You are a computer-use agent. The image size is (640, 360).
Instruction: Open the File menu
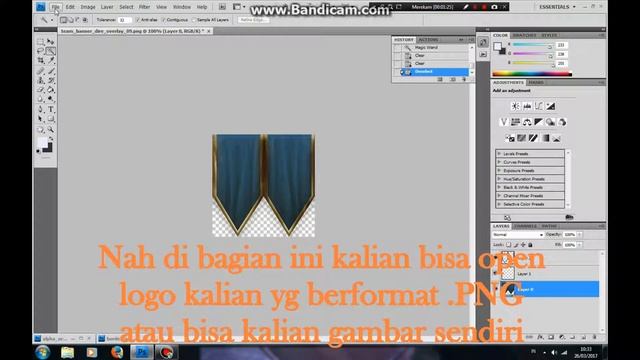(56, 7)
